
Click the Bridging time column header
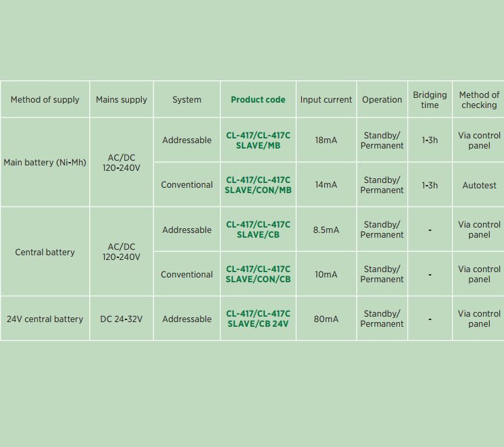[x=430, y=100]
